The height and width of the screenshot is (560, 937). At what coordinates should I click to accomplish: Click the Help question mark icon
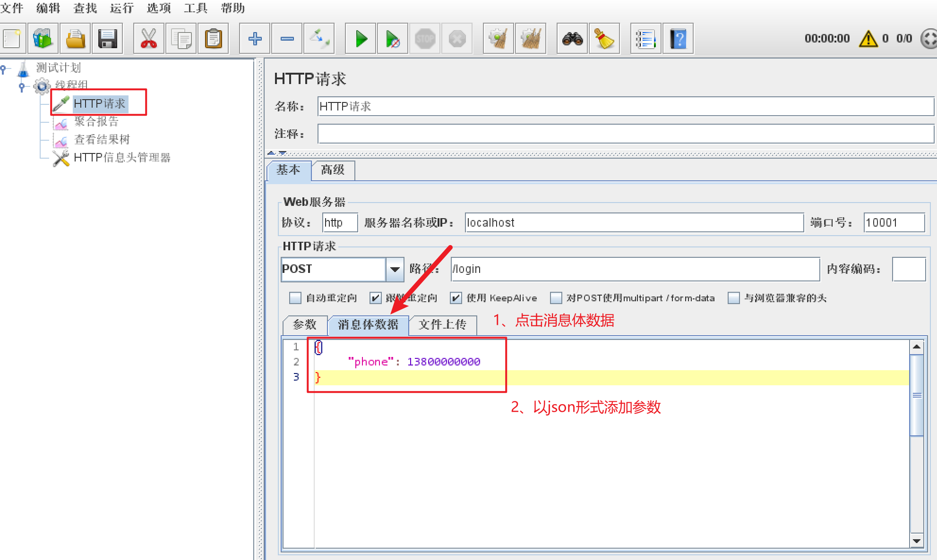coord(678,39)
